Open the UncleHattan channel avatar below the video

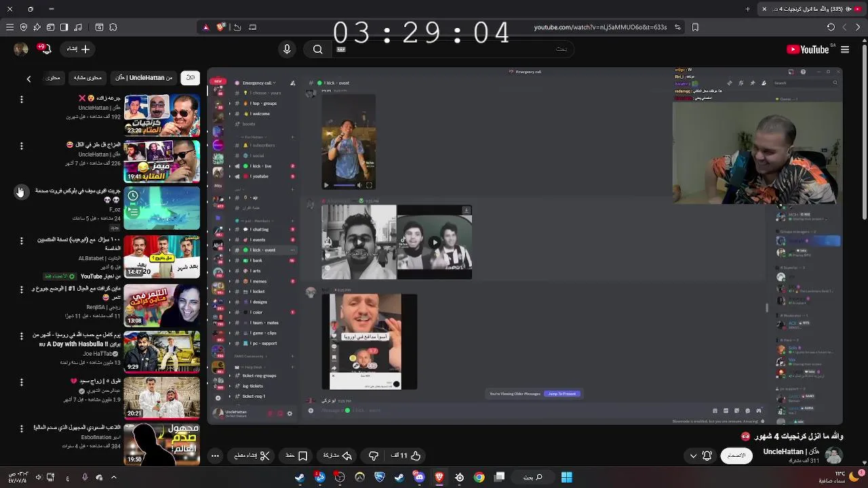pos(833,455)
